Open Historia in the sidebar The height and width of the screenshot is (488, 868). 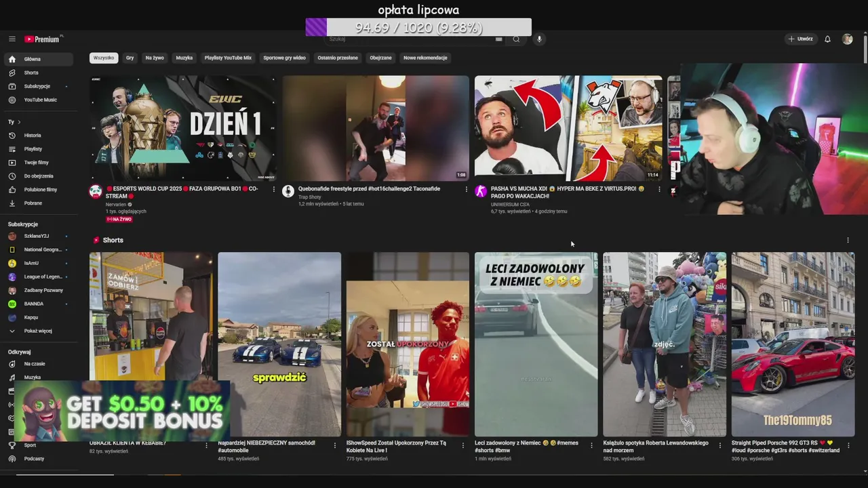[38, 136]
